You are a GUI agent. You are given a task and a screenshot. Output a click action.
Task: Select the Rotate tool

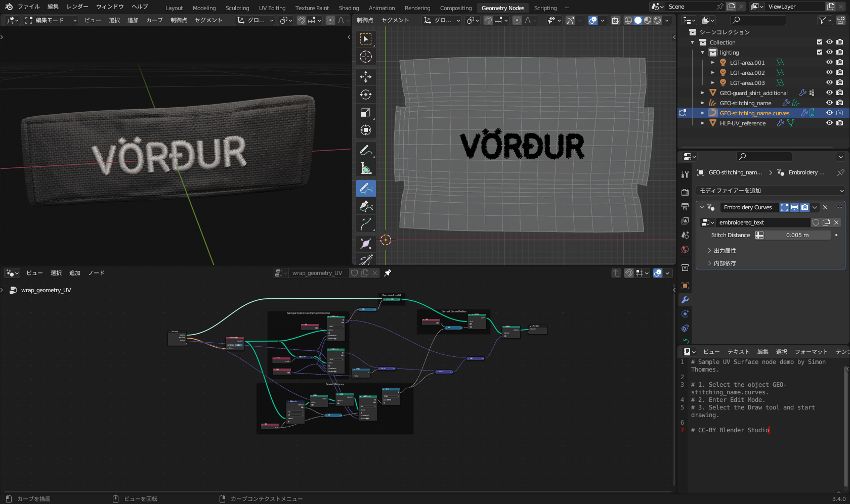pyautogui.click(x=365, y=95)
